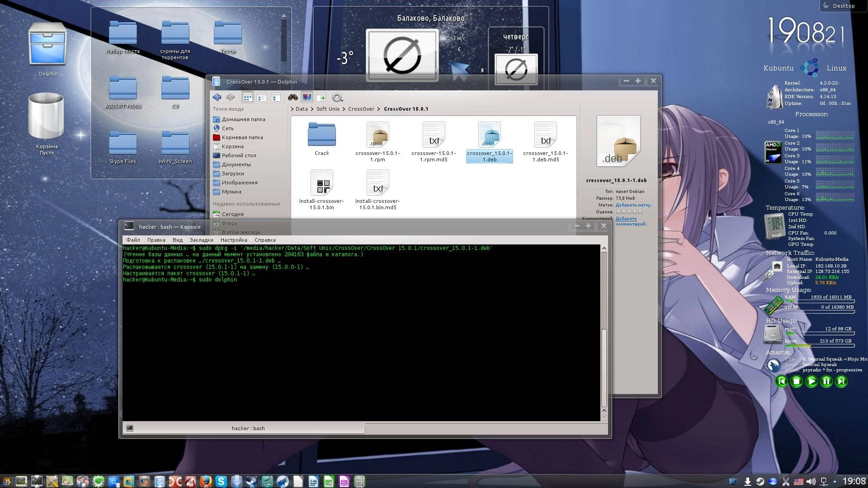This screenshot has width=868, height=488.
Task: Start playback in the Amarok widget
Action: pos(811,381)
